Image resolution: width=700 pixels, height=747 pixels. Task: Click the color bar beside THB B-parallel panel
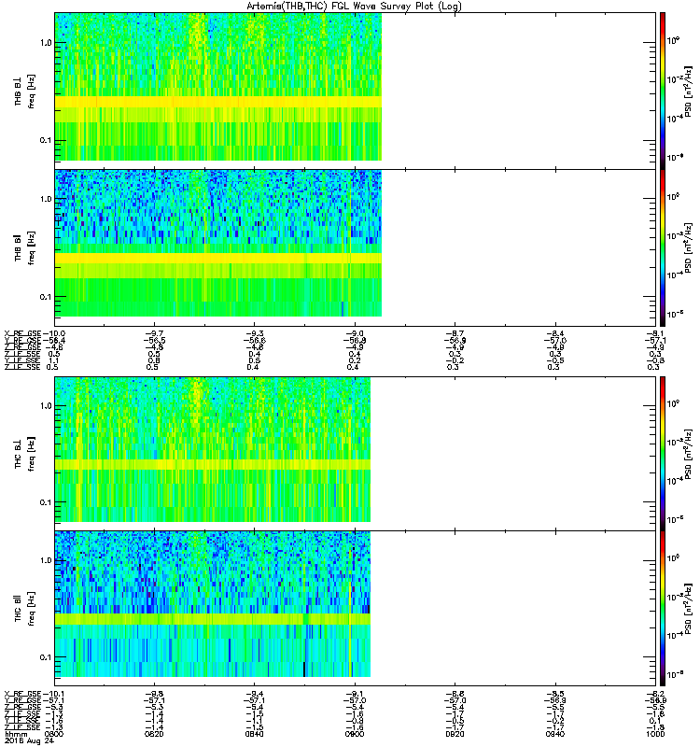tap(663, 247)
